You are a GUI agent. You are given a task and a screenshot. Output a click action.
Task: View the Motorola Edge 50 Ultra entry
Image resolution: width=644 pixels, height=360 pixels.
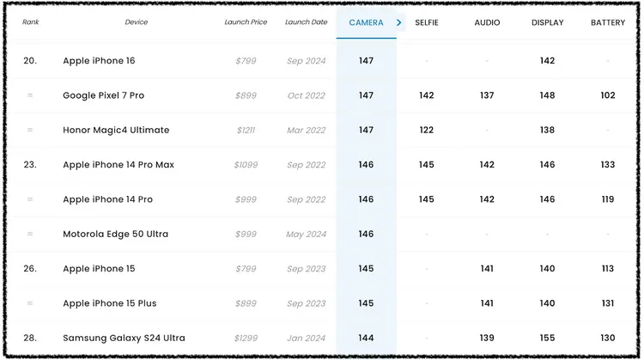click(x=115, y=235)
